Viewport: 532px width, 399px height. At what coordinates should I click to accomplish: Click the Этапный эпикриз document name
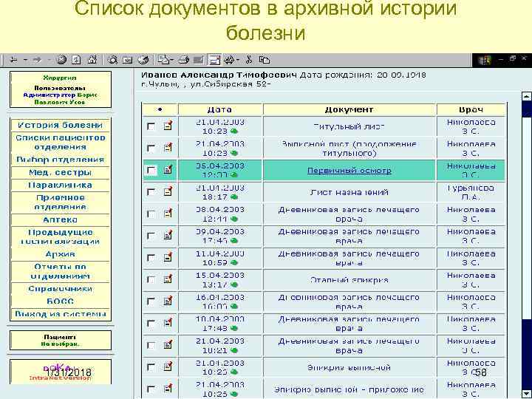coord(349,280)
